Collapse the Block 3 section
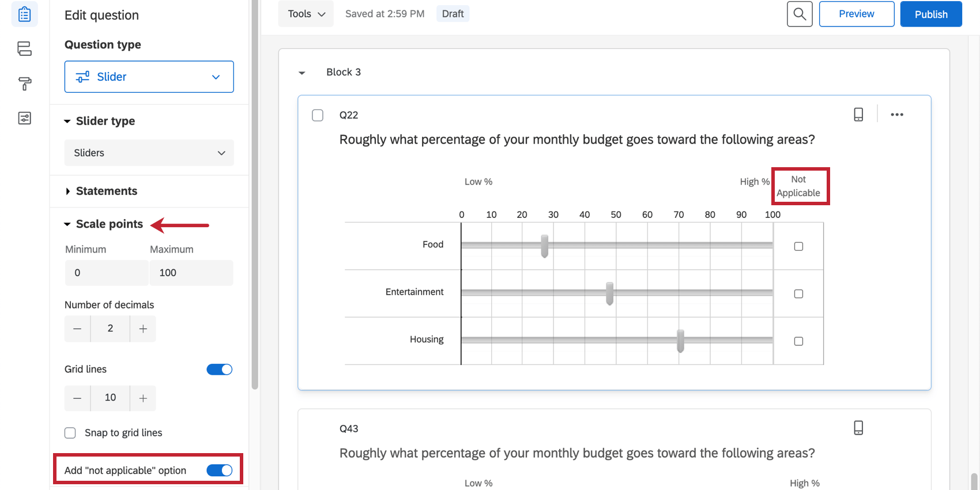 (302, 72)
